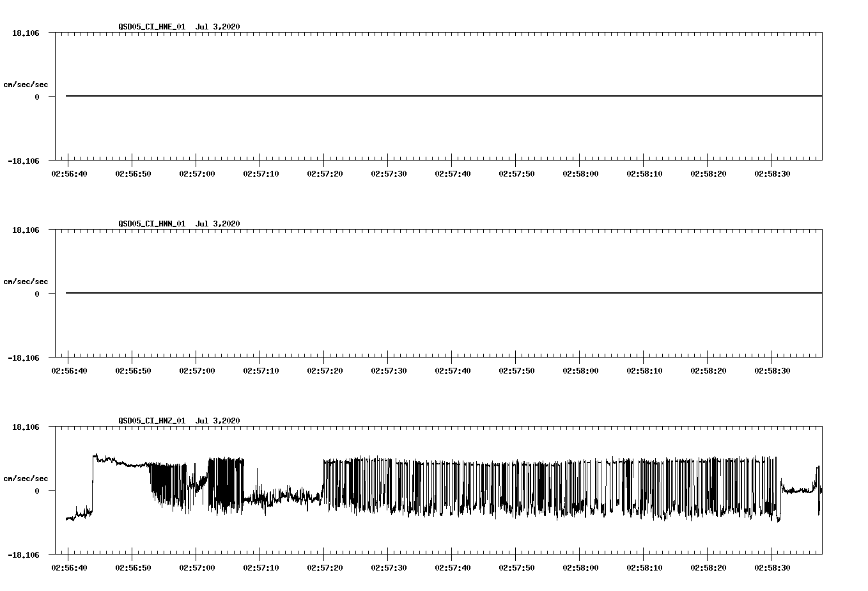
Task: Select the -18.106 lower limit on HNN plot
Action: pos(24,358)
